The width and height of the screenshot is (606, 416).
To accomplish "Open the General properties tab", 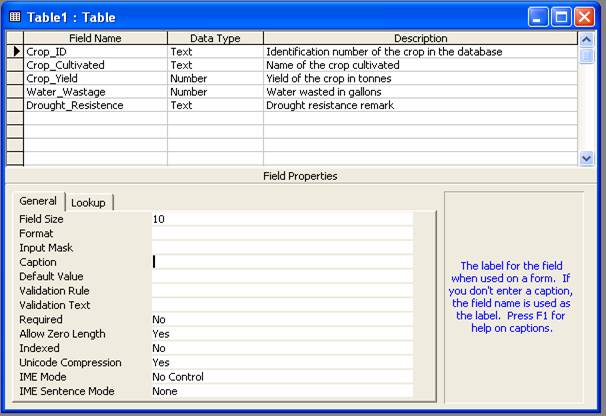I will 38,201.
